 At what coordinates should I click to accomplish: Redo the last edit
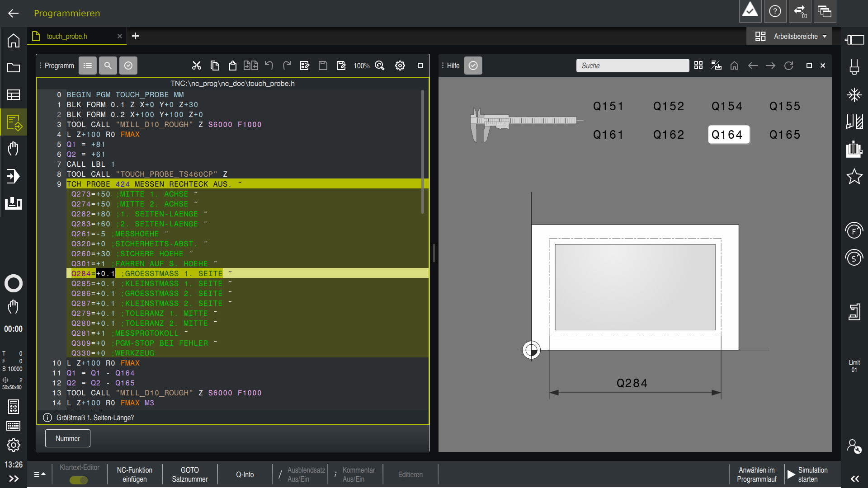coord(287,66)
